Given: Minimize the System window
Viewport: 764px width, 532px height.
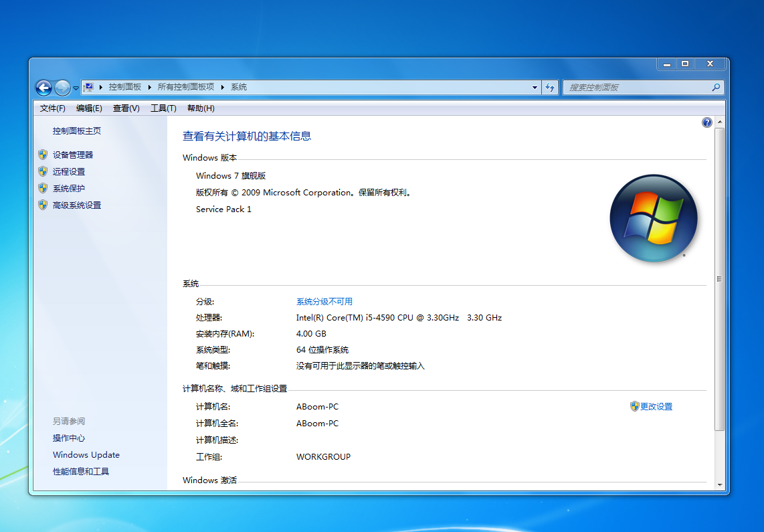Looking at the screenshot, I should coord(666,64).
